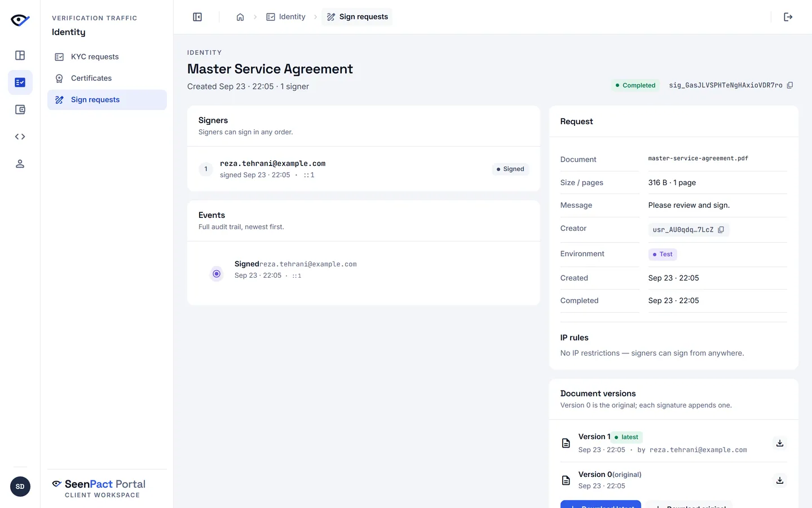Screen dimensions: 812x508
Task: Click the SeenPact eye logo
Action: (20, 20)
